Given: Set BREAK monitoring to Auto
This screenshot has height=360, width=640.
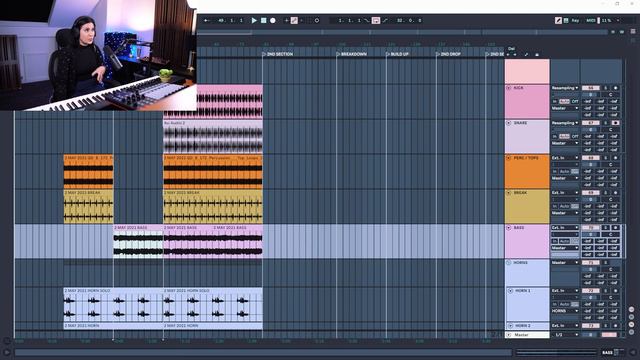Looking at the screenshot, I should pos(564,206).
